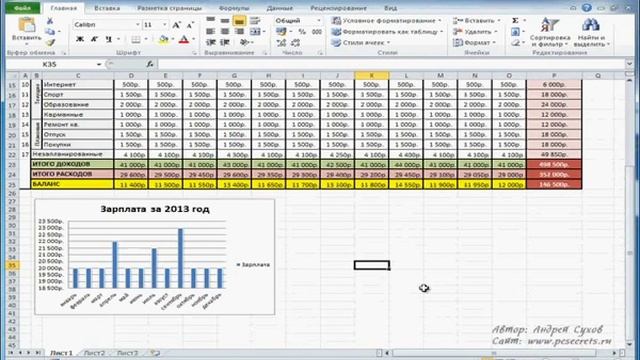Click the Accounting number format icon
640x360 pixels.
[281, 31]
